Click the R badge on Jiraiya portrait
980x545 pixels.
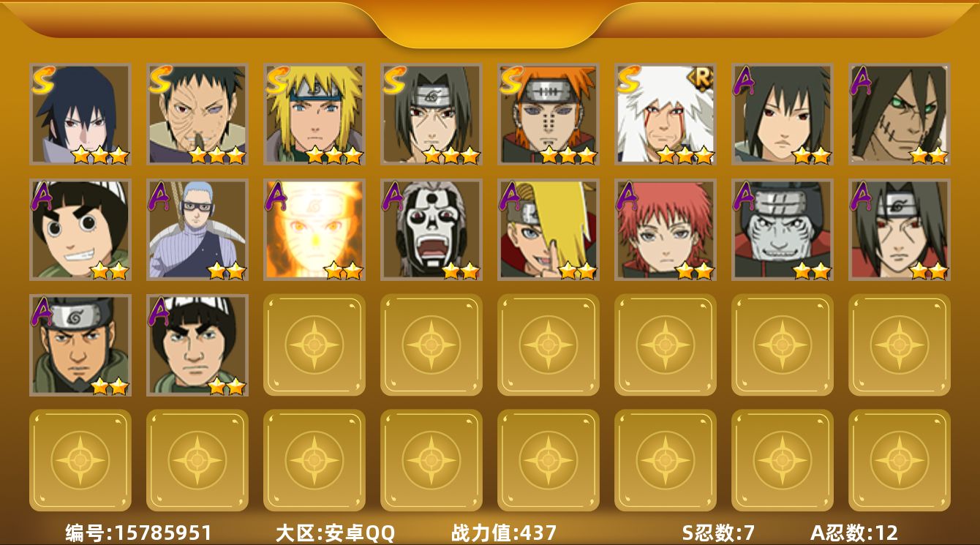(x=701, y=78)
